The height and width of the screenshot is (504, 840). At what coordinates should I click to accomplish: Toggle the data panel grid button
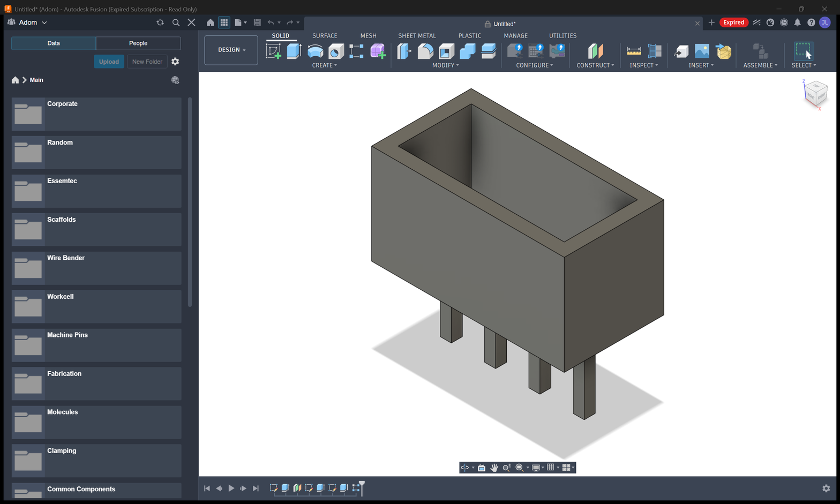tap(224, 22)
